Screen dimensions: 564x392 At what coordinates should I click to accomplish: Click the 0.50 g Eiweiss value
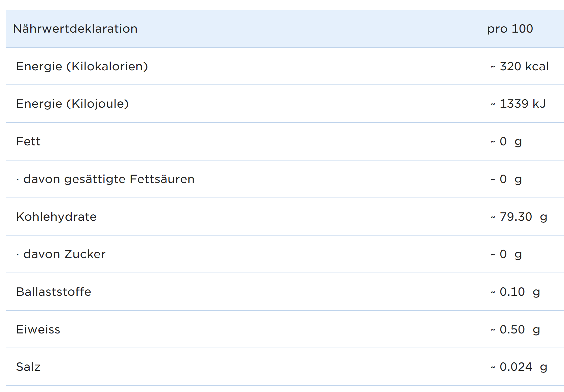[516, 330]
